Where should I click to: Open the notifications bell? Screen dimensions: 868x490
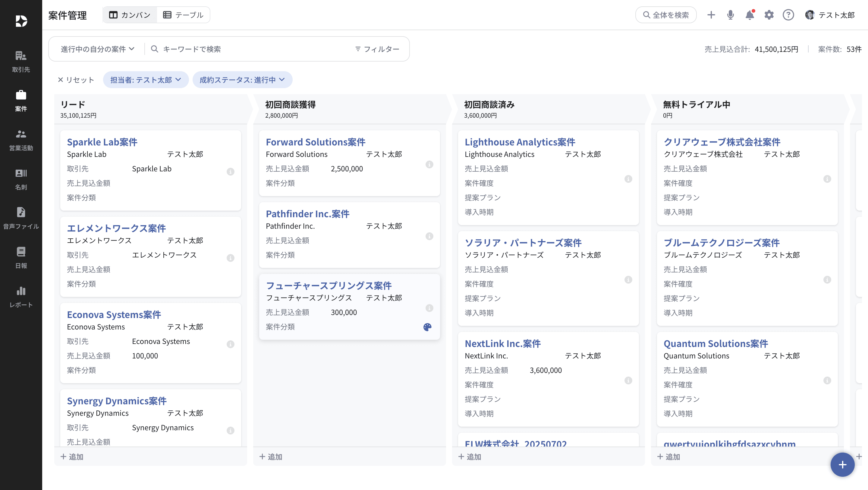point(749,15)
